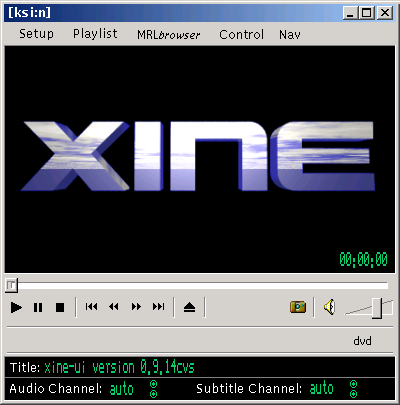Select next subtitle channel with upper arrow
Screen dimensions: 400x405
(x=353, y=384)
